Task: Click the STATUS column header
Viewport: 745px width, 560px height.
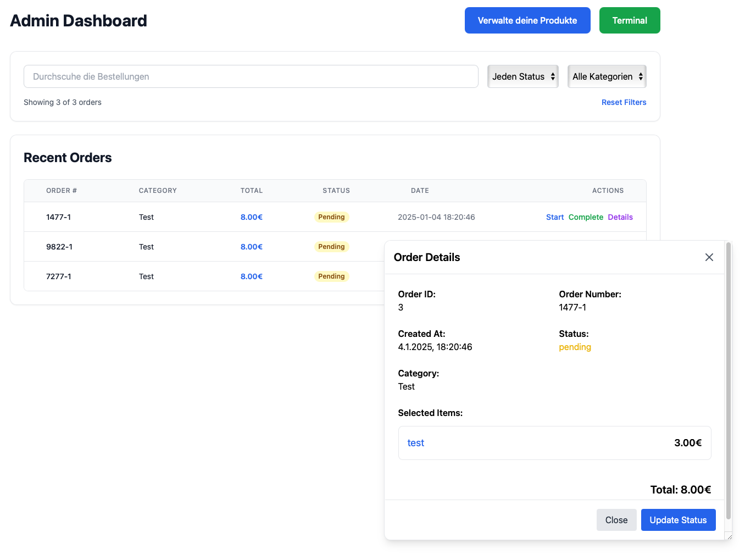Action: click(x=336, y=191)
